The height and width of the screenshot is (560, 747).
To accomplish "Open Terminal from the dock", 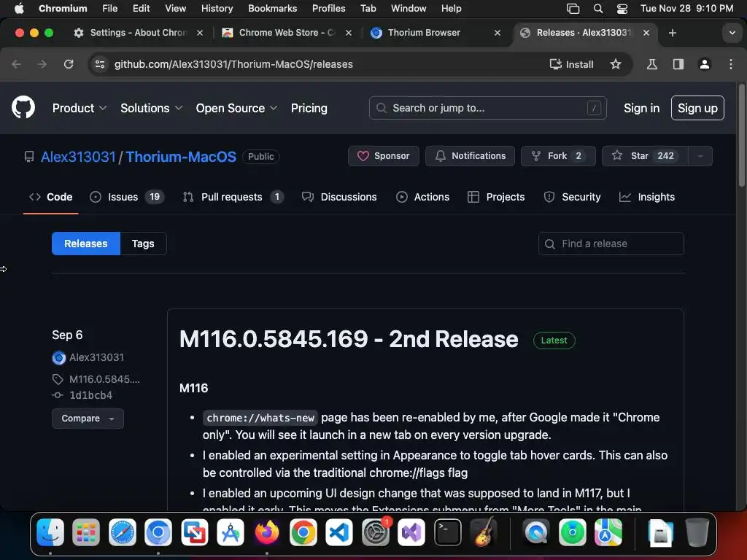I will pyautogui.click(x=448, y=532).
